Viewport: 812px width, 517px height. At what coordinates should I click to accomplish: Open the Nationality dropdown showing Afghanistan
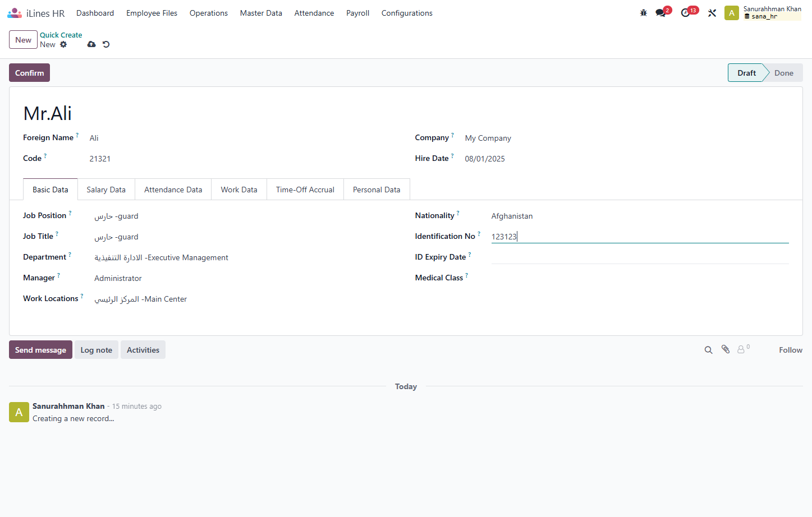[x=640, y=216]
